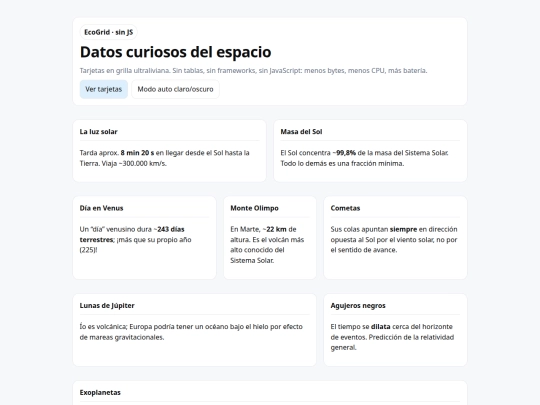The height and width of the screenshot is (405, 540).
Task: Select the subtitle beginning "Tarjetas en grilla ultraliviana"
Action: (253, 71)
